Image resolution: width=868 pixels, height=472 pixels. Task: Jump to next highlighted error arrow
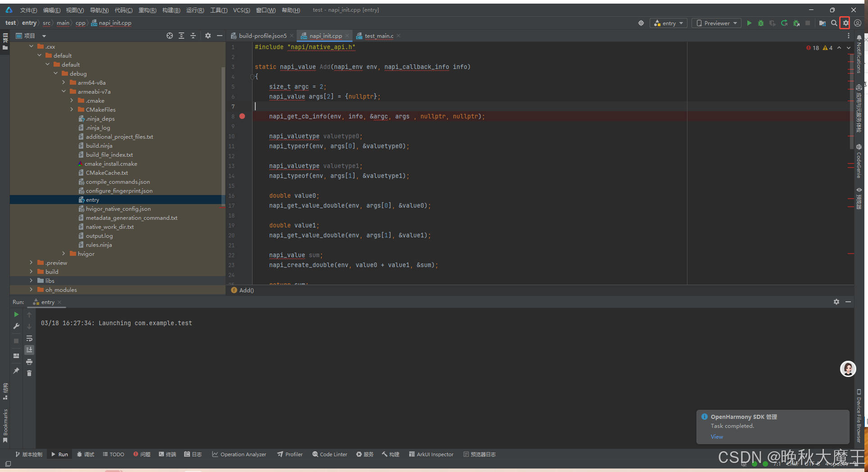click(849, 48)
